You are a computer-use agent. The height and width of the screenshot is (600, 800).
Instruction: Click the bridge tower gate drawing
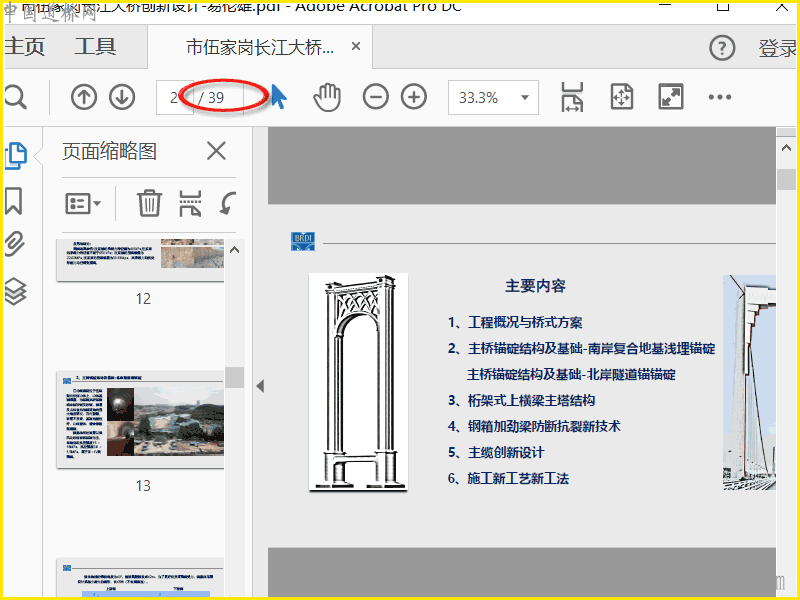click(358, 382)
